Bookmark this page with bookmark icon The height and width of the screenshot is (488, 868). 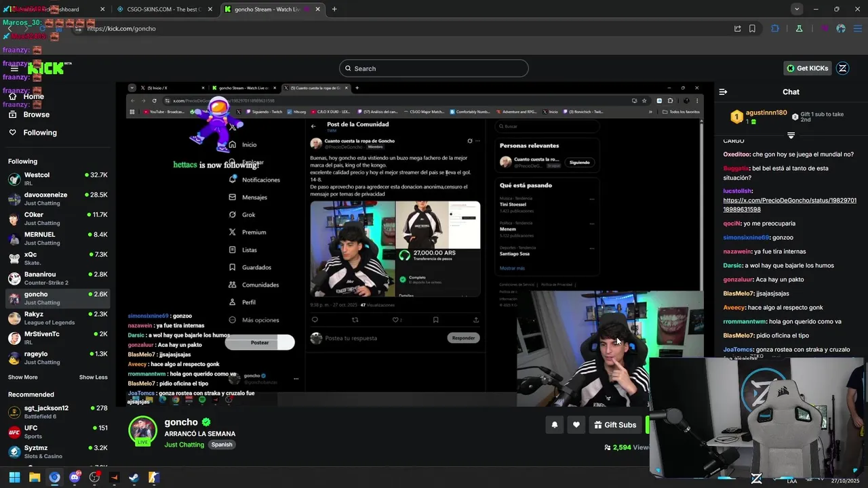752,28
